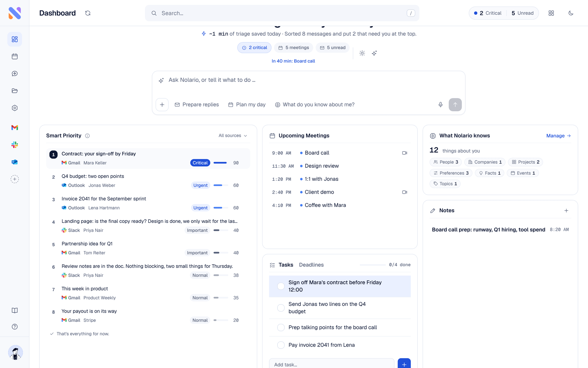Click the microphone icon in the ask box

[x=440, y=105]
